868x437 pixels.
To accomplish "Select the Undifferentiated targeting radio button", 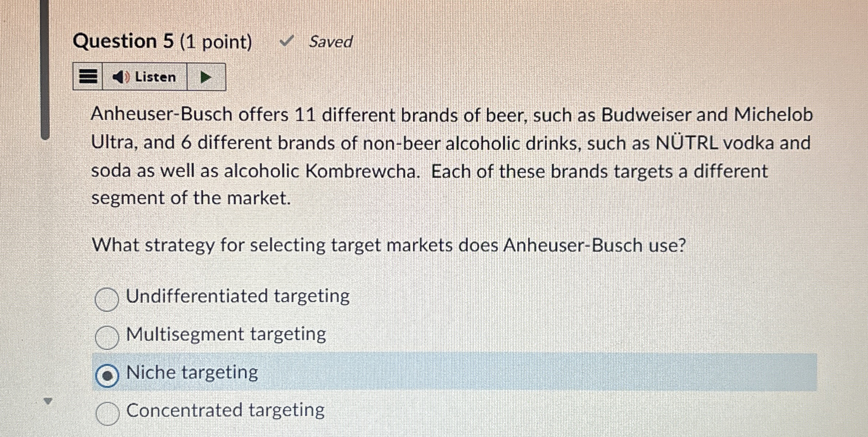I will (107, 299).
